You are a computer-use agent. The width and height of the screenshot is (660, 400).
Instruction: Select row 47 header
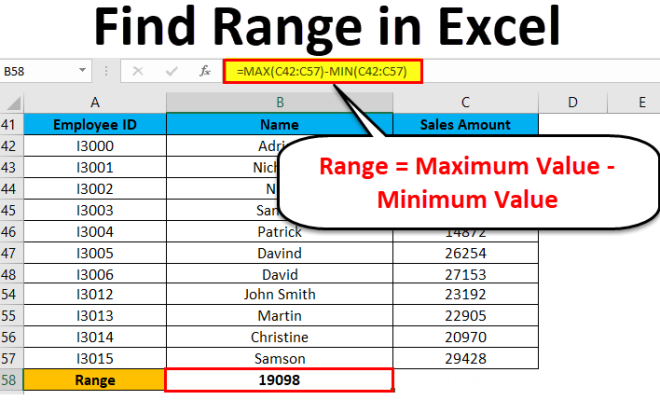coord(11,253)
